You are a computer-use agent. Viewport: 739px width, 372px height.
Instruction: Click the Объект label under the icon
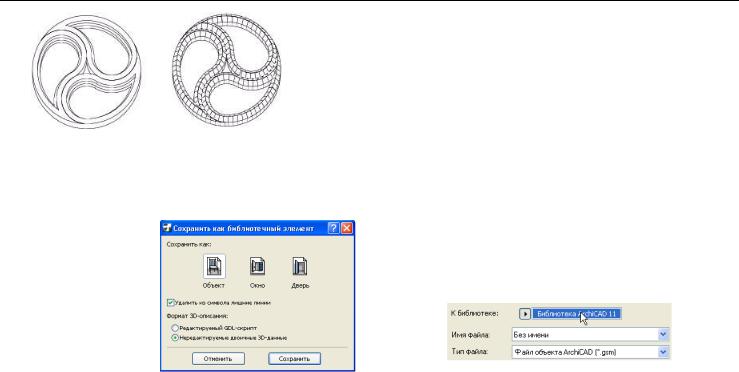(x=213, y=285)
